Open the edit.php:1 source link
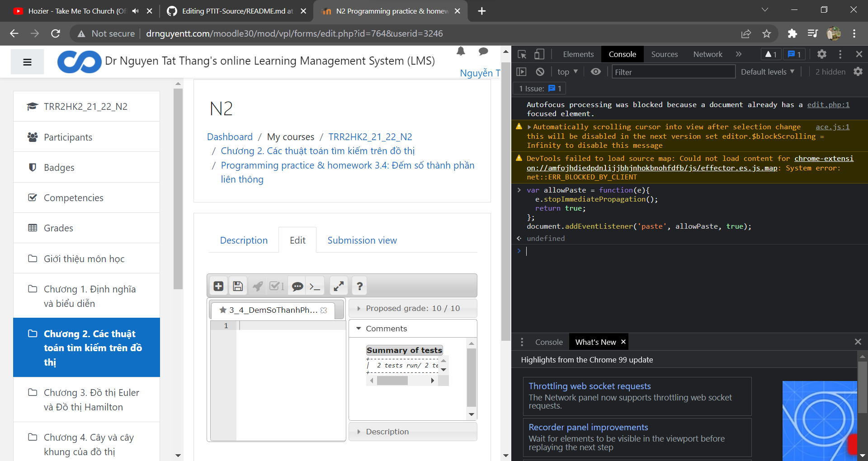868x461 pixels. [x=828, y=105]
